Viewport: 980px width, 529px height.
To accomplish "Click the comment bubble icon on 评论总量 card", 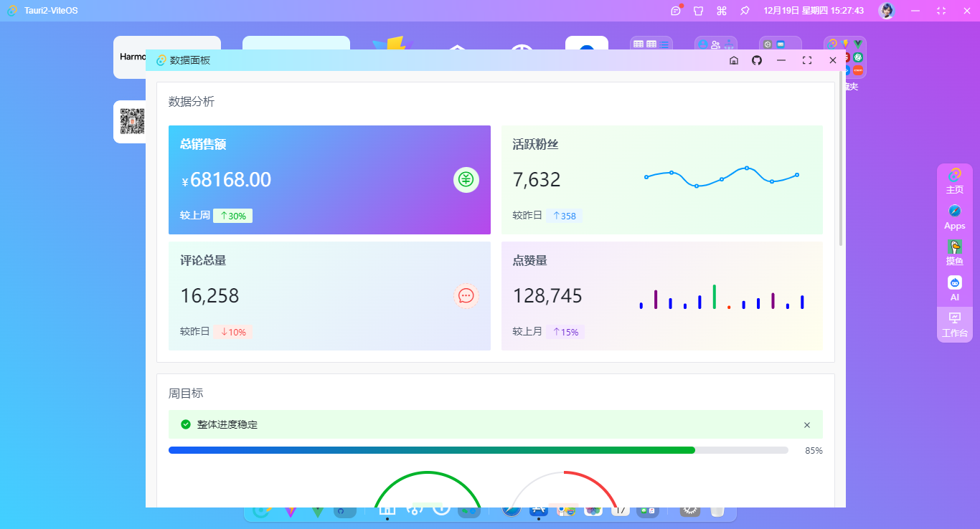I will point(466,295).
